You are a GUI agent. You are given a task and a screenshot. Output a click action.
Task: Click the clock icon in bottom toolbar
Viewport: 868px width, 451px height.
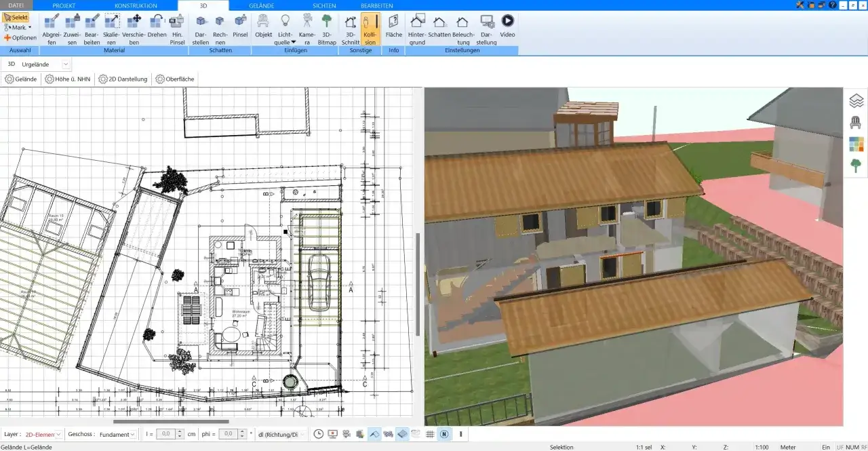coord(319,434)
